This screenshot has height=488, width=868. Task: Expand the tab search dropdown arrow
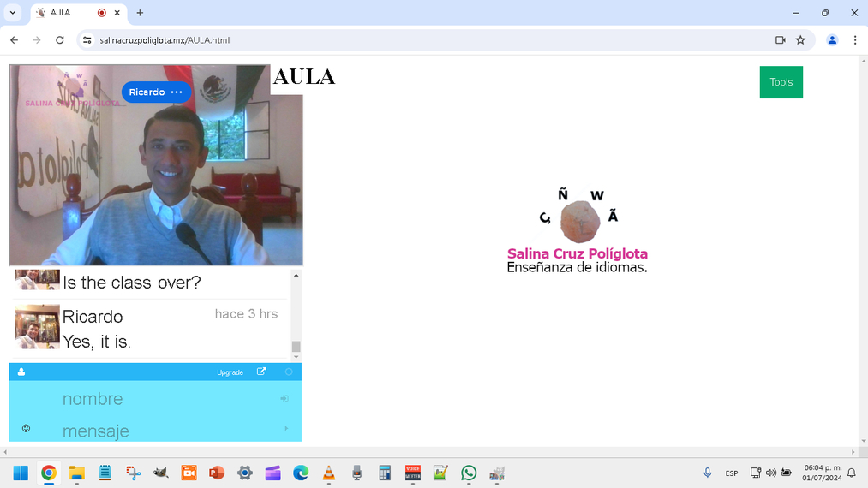coord(13,13)
